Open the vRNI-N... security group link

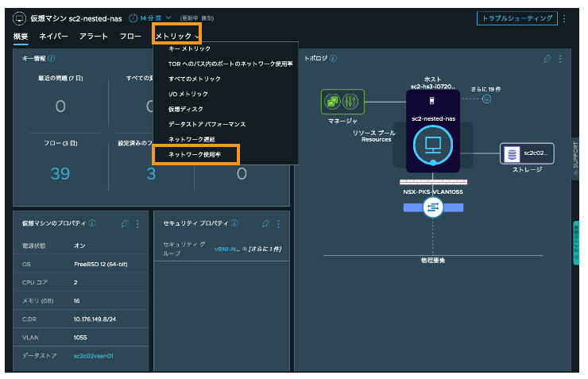[x=227, y=249]
